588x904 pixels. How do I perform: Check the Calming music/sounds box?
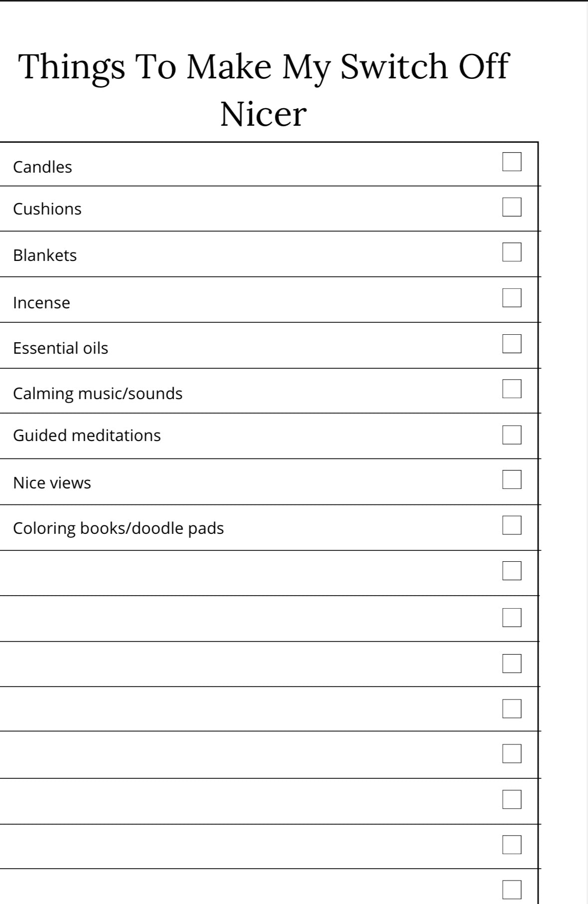pos(512,389)
